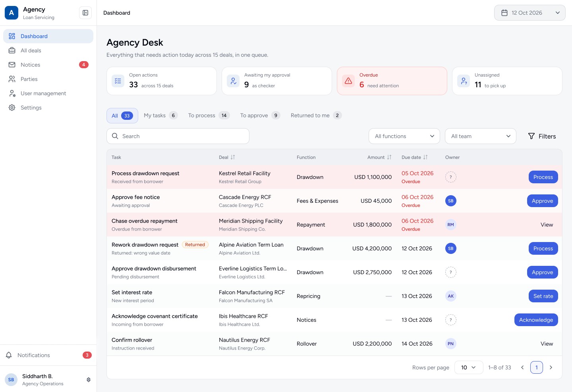The height and width of the screenshot is (392, 572).
Task: Collapse the sidebar panel icon
Action: 85,13
